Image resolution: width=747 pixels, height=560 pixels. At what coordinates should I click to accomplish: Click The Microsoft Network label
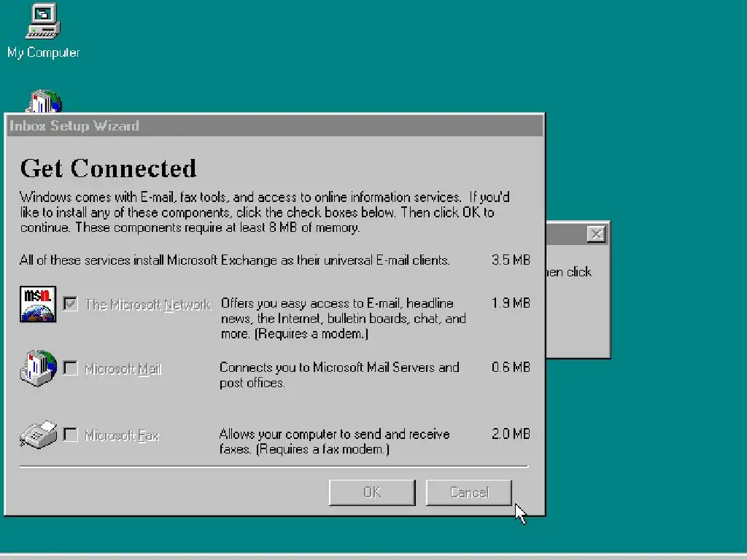[147, 305]
